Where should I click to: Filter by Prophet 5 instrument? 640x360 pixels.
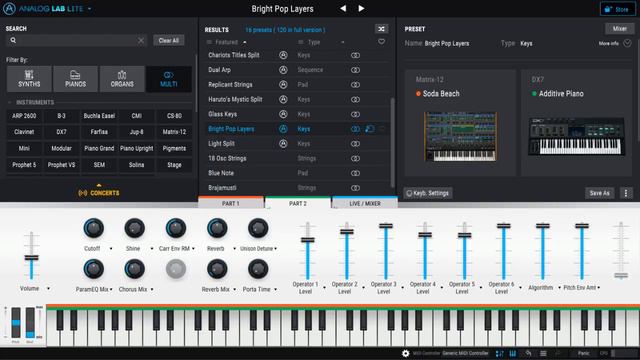(24, 165)
